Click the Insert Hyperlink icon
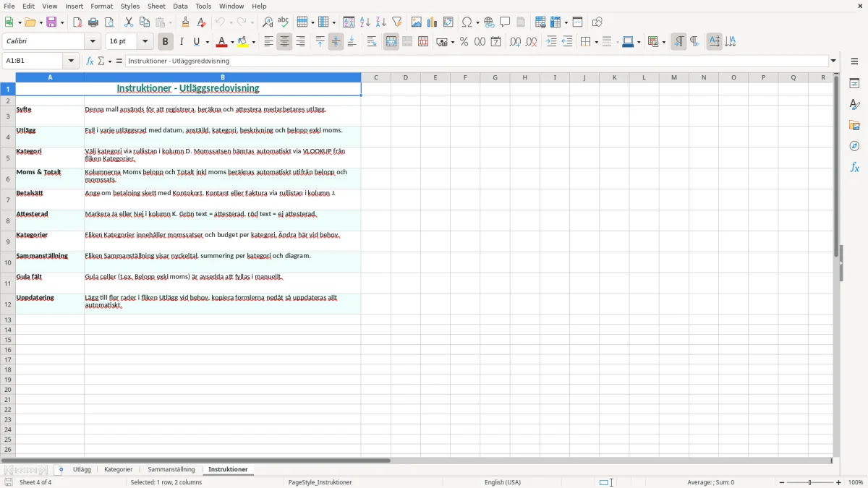Screen dimensions: 868x488 tap(490, 22)
